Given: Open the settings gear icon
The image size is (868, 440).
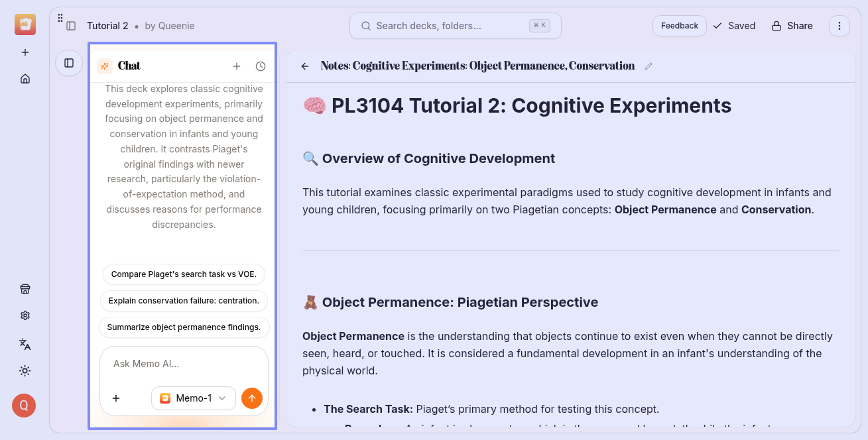Looking at the screenshot, I should [x=25, y=315].
